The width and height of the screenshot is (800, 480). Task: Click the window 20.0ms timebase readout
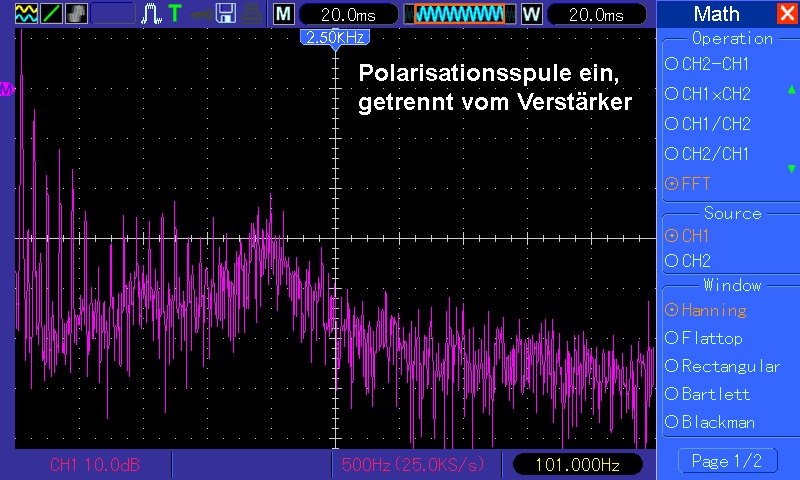(x=596, y=14)
